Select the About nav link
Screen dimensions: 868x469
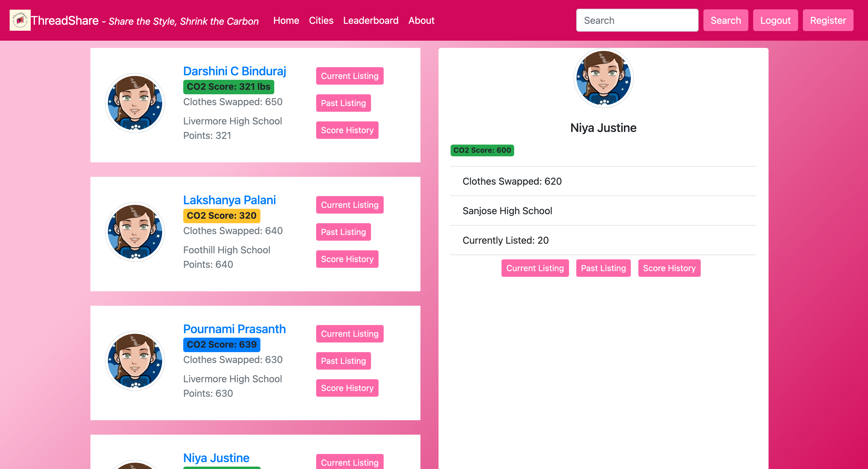(421, 20)
